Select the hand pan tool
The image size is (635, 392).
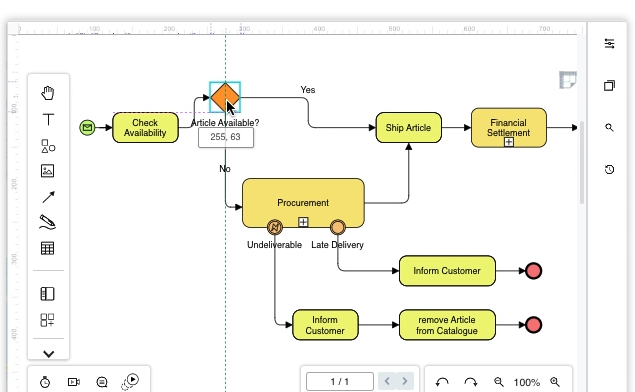pyautogui.click(x=48, y=93)
